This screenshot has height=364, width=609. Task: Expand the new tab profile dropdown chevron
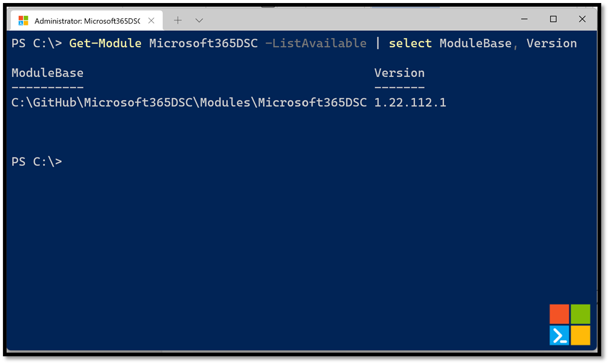tap(199, 20)
